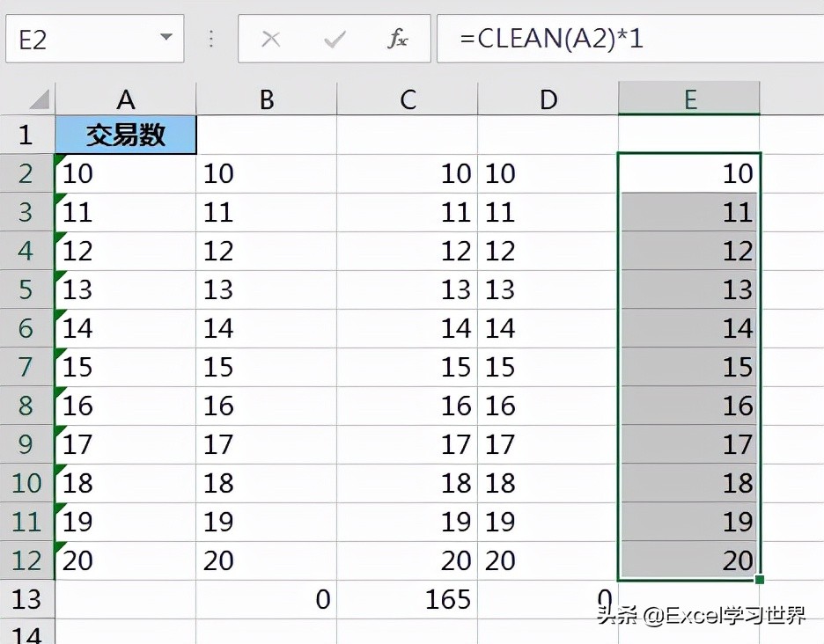The width and height of the screenshot is (824, 644).
Task: Click the confirm checkmark icon in formula bar
Action: [335, 39]
